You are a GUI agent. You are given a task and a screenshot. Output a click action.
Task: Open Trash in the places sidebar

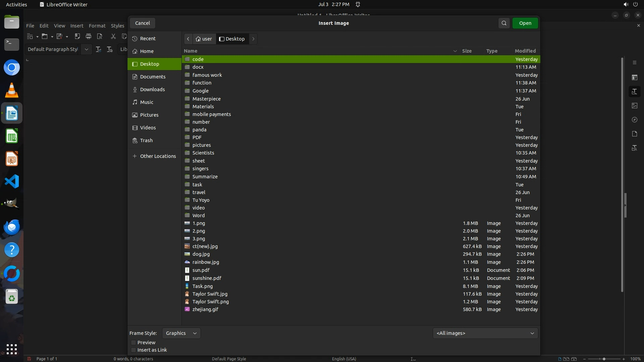click(x=146, y=140)
